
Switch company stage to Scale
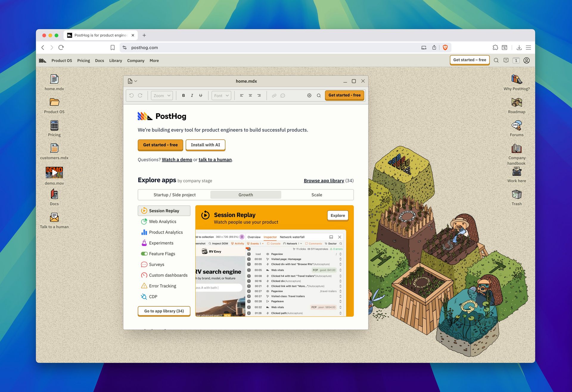pyautogui.click(x=317, y=195)
